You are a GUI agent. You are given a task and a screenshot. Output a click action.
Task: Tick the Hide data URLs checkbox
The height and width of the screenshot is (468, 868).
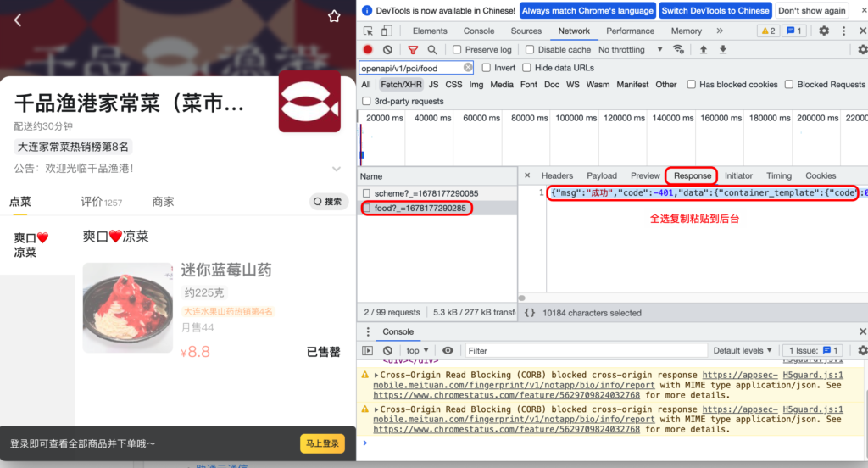[526, 68]
